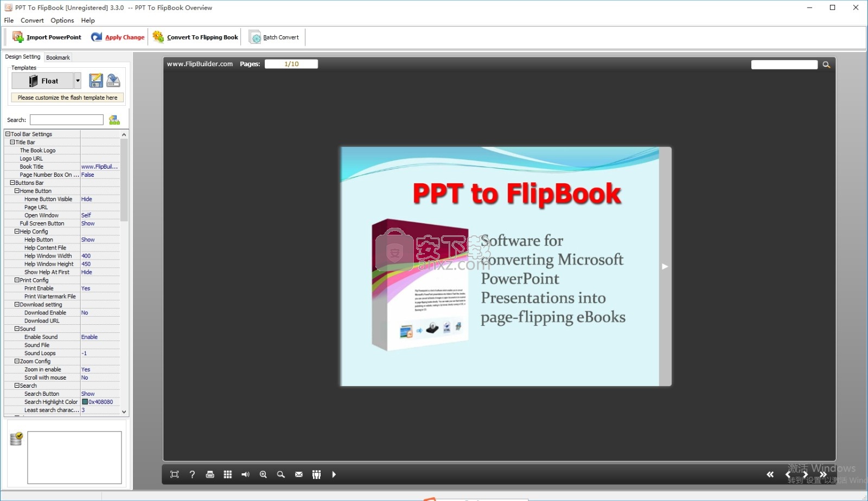
Task: Collapse the Buttons Bar node
Action: pyautogui.click(x=12, y=183)
